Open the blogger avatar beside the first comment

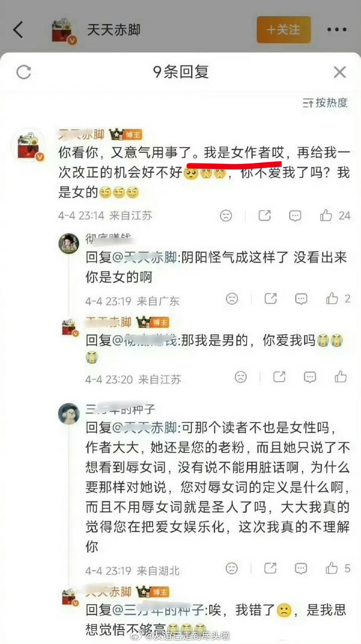(29, 146)
